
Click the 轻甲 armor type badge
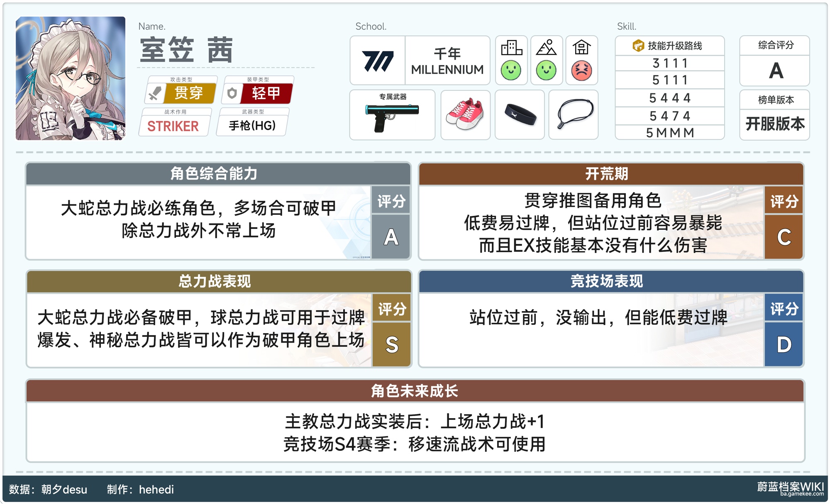point(266,93)
